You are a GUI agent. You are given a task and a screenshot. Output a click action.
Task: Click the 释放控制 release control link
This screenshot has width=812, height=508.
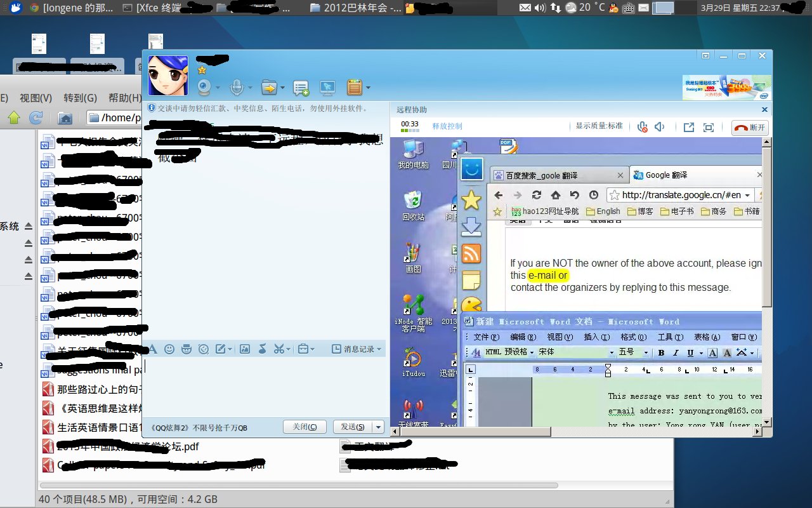click(x=447, y=126)
